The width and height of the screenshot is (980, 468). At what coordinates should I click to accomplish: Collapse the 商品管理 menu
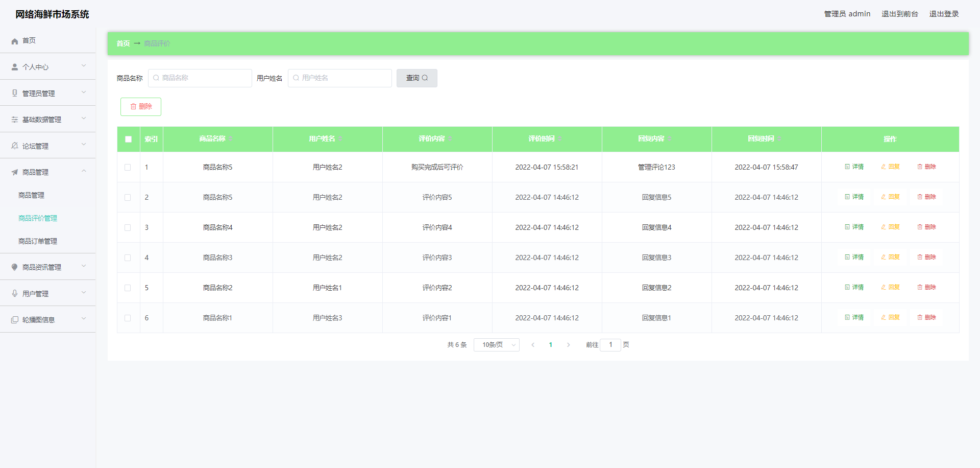pos(48,172)
